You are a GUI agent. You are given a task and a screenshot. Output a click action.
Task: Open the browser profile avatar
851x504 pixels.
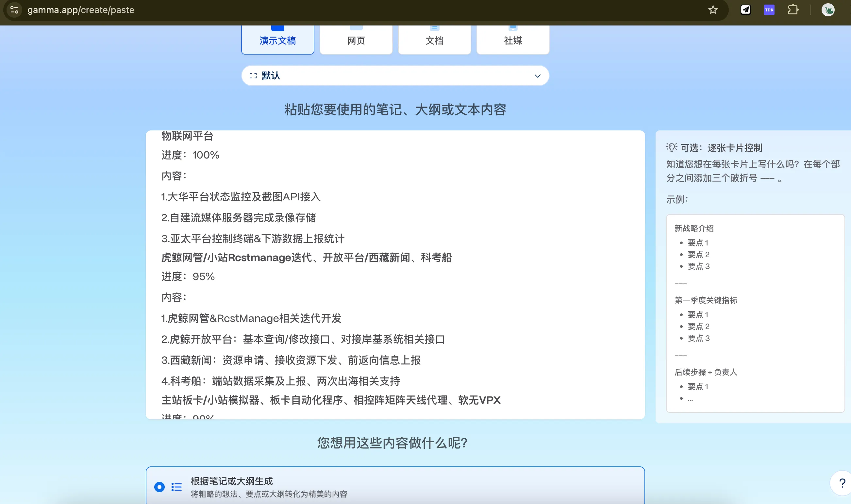click(x=828, y=10)
